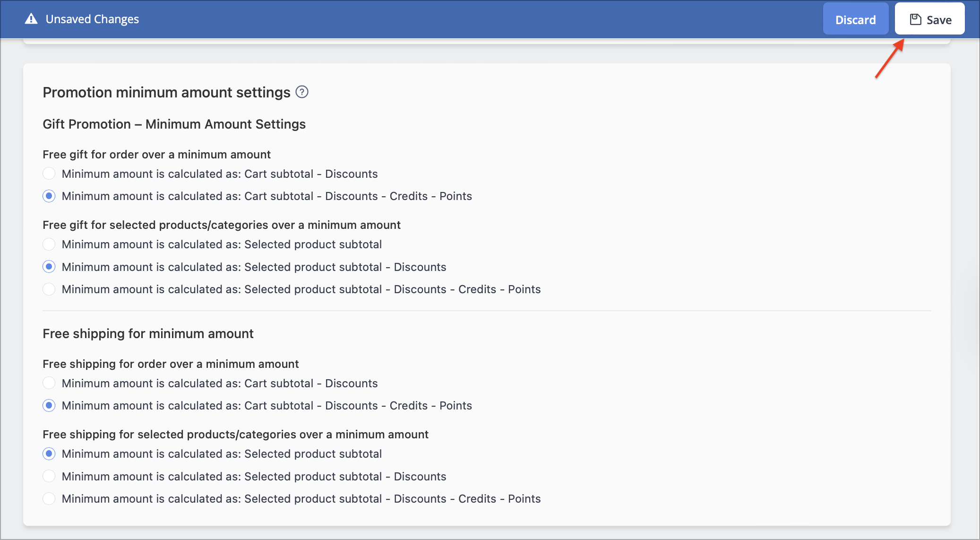Choose free gift Selected product subtotal - Discounts option
The image size is (980, 540).
point(49,267)
